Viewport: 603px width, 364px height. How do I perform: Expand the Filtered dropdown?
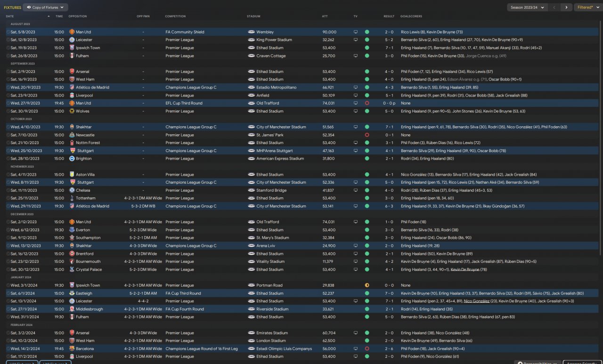coord(588,8)
